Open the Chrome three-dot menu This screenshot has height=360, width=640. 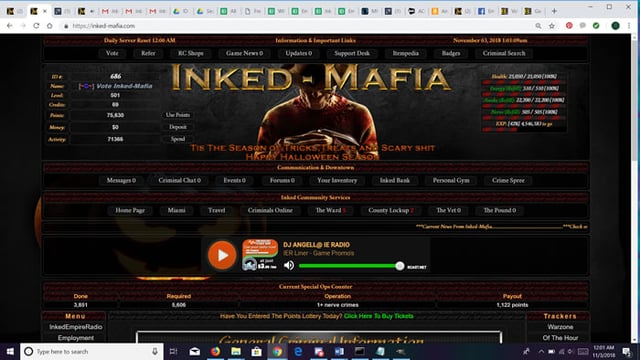629,26
